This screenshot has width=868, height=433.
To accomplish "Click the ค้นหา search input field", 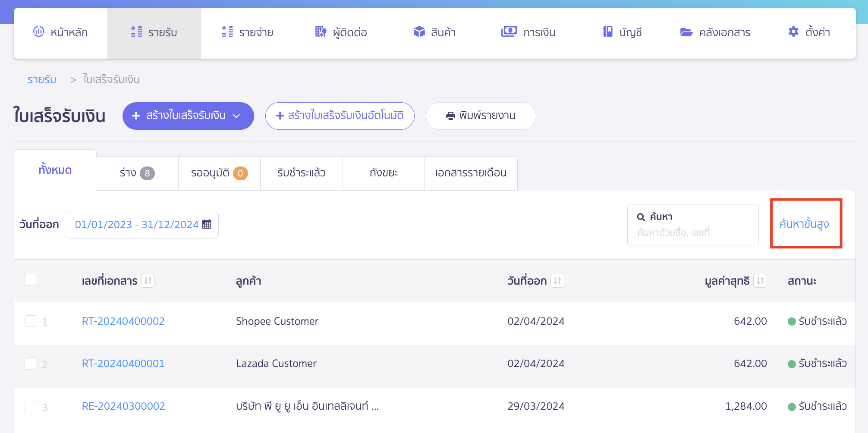I will pyautogui.click(x=693, y=225).
